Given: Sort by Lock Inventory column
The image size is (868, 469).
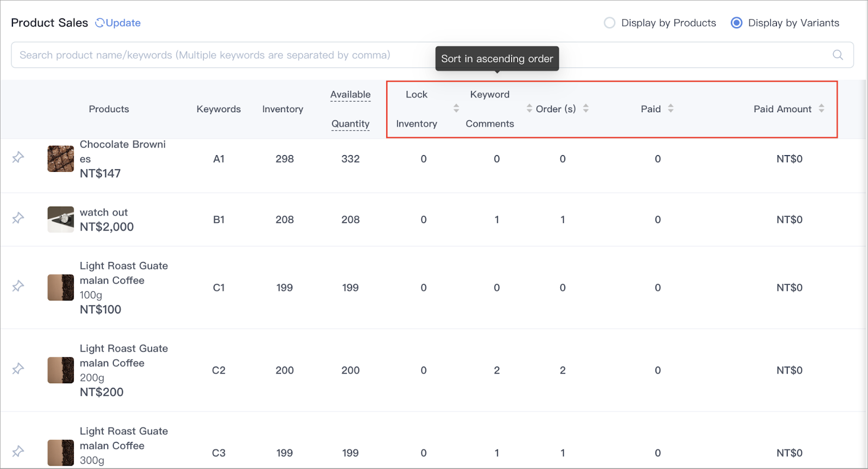Looking at the screenshot, I should 456,108.
